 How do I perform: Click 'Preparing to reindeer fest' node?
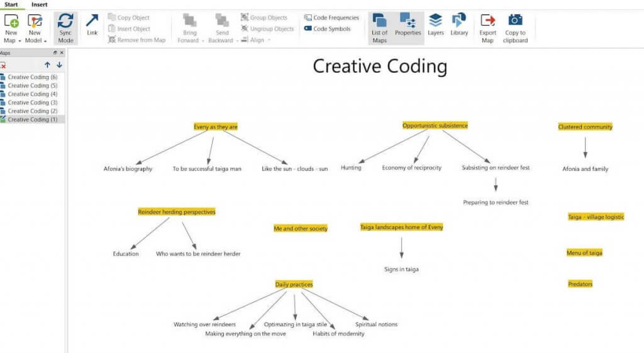[496, 202]
